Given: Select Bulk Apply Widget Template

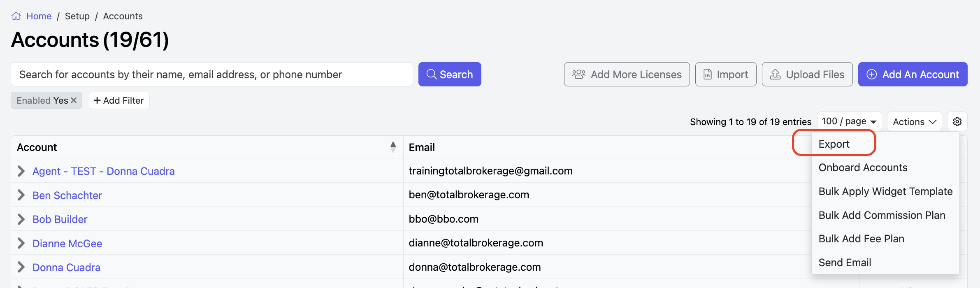Looking at the screenshot, I should pyautogui.click(x=885, y=191).
